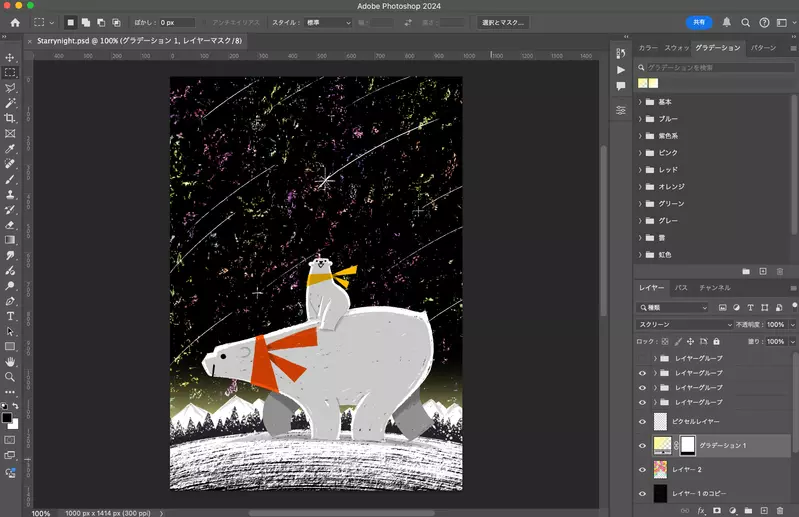Click the 共有 share button
Image resolution: width=799 pixels, height=517 pixels.
[x=699, y=22]
